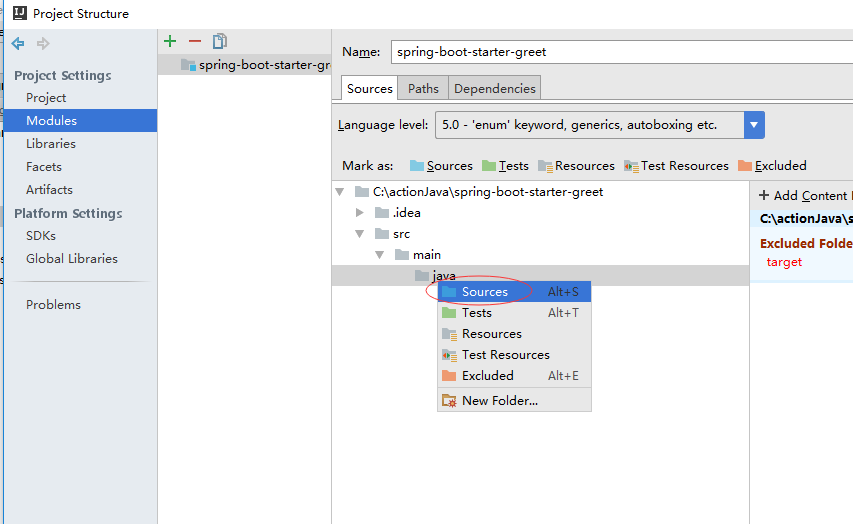This screenshot has height=524, width=853.
Task: Select the main folder in tree
Action: (418, 255)
